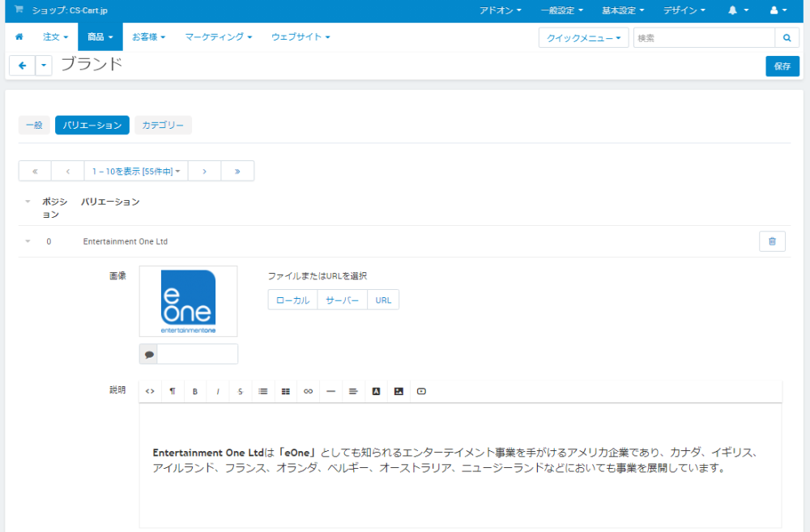Switch to the カテゴリー tab
810x532 pixels.
pyautogui.click(x=163, y=125)
